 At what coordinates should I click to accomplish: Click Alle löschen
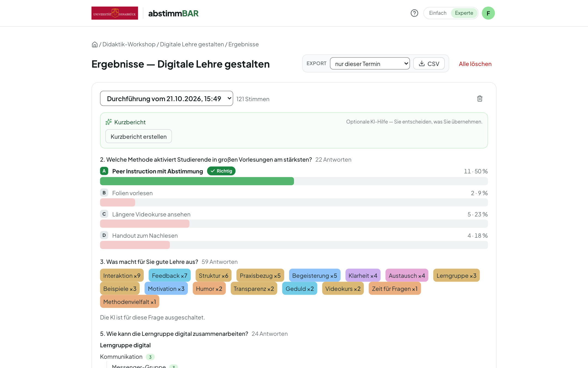475,64
